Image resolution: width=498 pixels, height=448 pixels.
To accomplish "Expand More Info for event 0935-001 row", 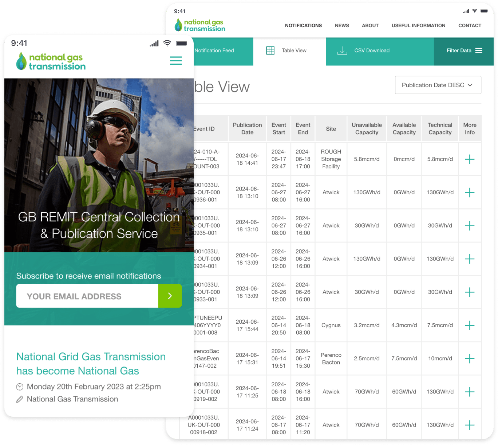I will click(470, 226).
